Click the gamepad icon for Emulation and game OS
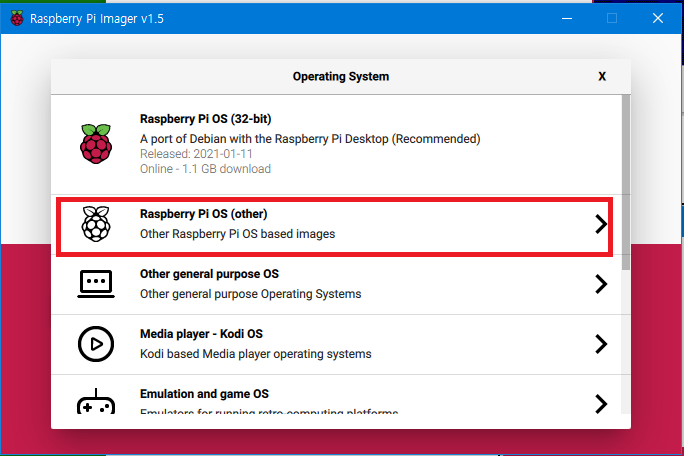The image size is (684, 456). pyautogui.click(x=96, y=401)
